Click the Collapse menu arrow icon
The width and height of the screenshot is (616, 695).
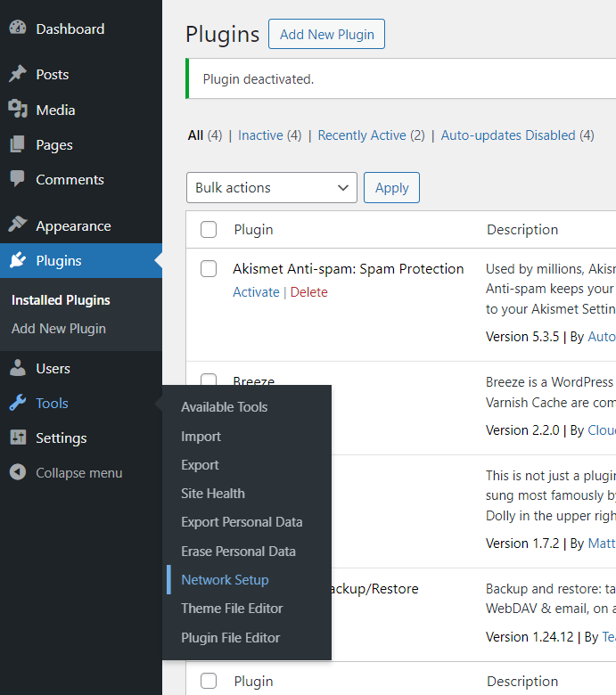[x=18, y=472]
